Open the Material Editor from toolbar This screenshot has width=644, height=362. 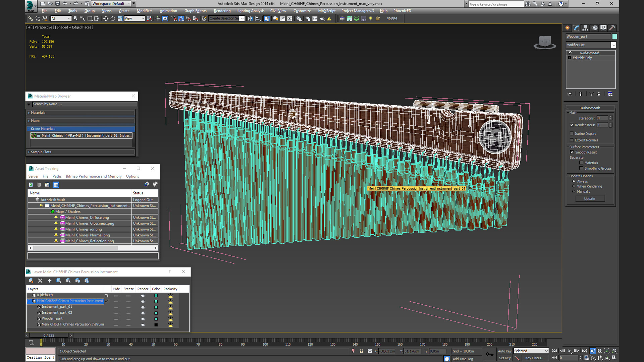[299, 18]
